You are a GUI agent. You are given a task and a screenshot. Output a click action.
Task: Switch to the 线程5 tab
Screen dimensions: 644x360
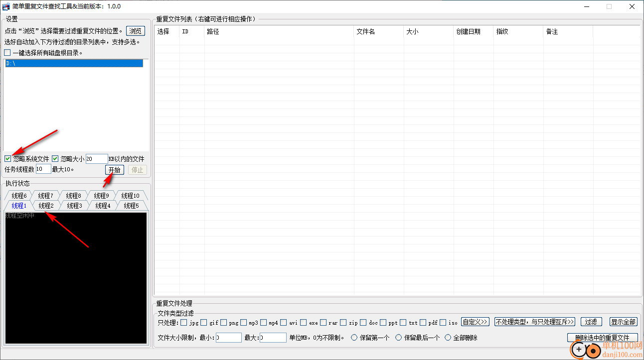[x=131, y=206]
